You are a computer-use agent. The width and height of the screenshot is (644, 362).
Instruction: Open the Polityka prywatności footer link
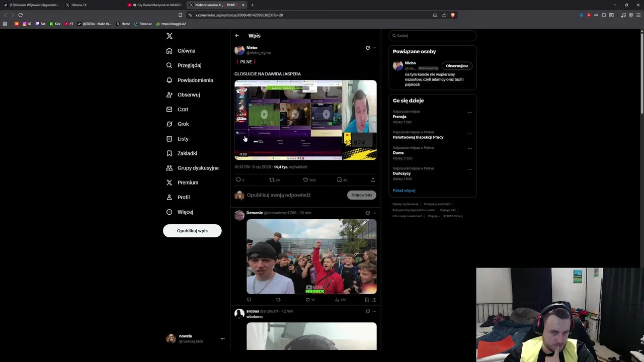click(x=437, y=204)
